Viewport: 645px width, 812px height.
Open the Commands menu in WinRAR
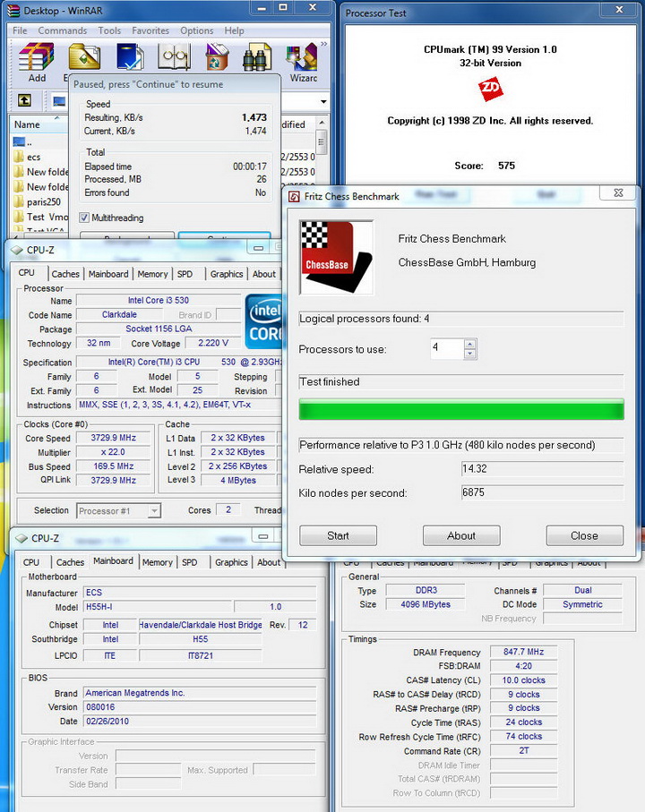point(62,30)
